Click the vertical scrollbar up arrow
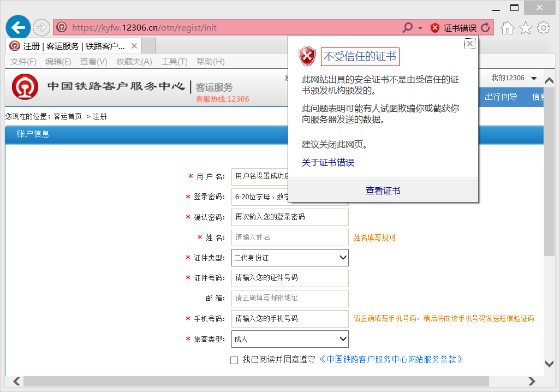The image size is (560, 392). [x=549, y=81]
